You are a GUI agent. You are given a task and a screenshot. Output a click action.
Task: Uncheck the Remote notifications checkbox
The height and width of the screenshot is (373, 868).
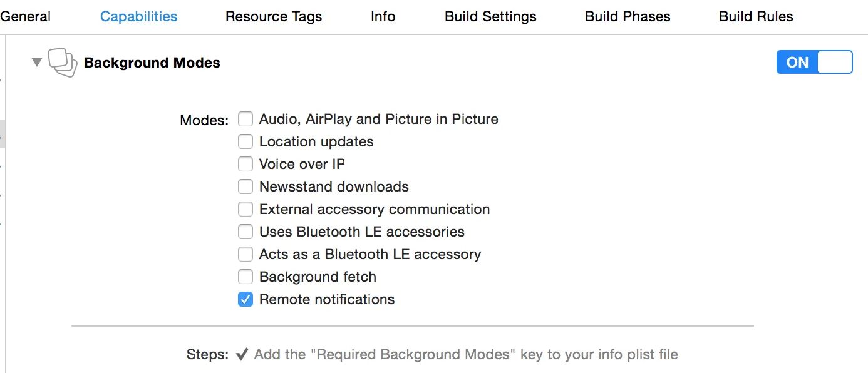[x=245, y=299]
